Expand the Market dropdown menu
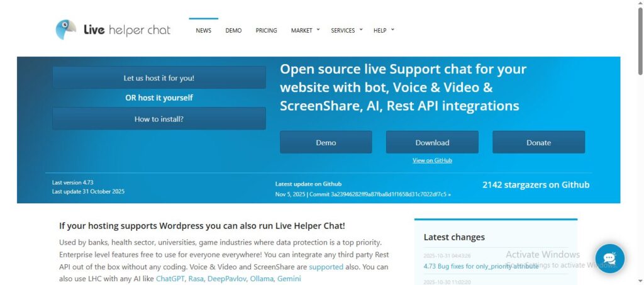The width and height of the screenshot is (644, 285). (305, 30)
